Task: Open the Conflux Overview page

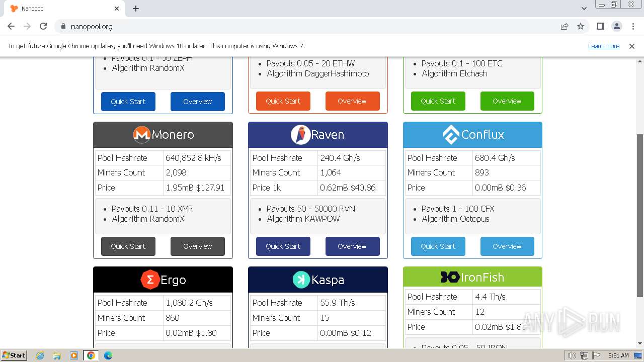Action: point(507,246)
